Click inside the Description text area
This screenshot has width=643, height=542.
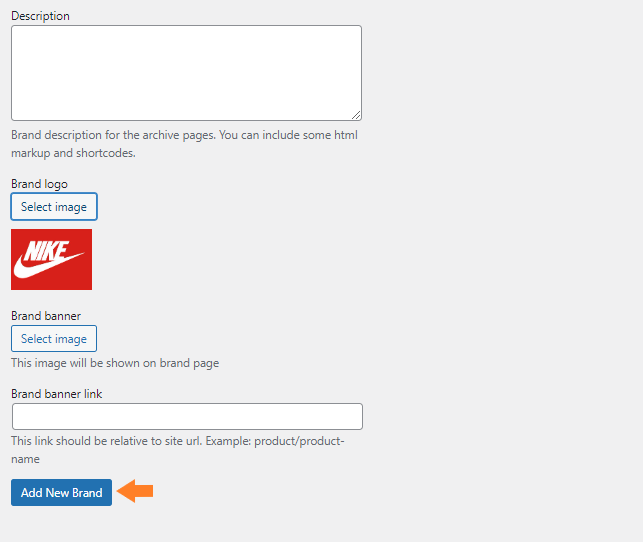pos(186,73)
